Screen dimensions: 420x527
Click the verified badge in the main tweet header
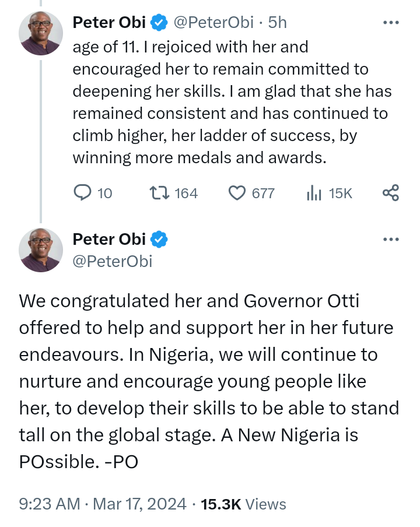(159, 239)
